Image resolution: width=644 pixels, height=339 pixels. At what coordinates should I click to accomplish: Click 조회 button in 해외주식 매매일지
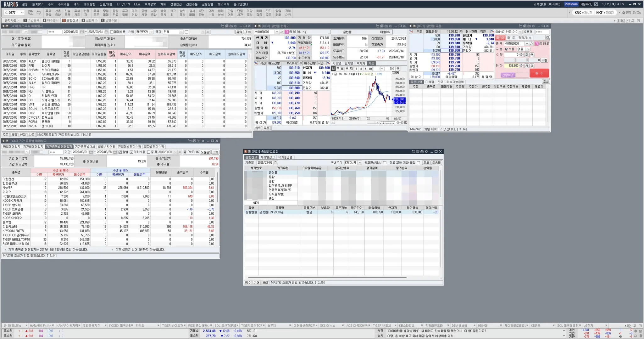[x=248, y=32]
